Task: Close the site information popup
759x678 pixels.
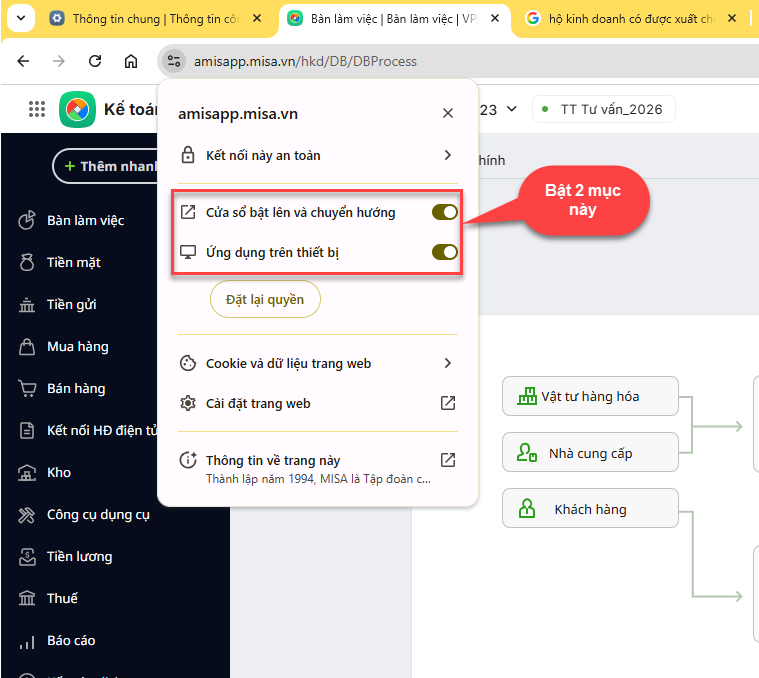Action: point(448,114)
